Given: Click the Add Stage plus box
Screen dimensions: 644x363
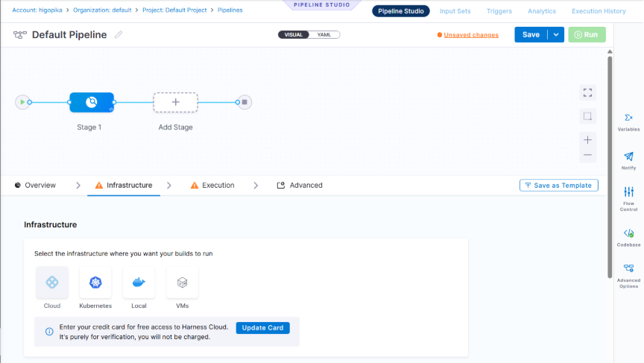Looking at the screenshot, I should (175, 102).
